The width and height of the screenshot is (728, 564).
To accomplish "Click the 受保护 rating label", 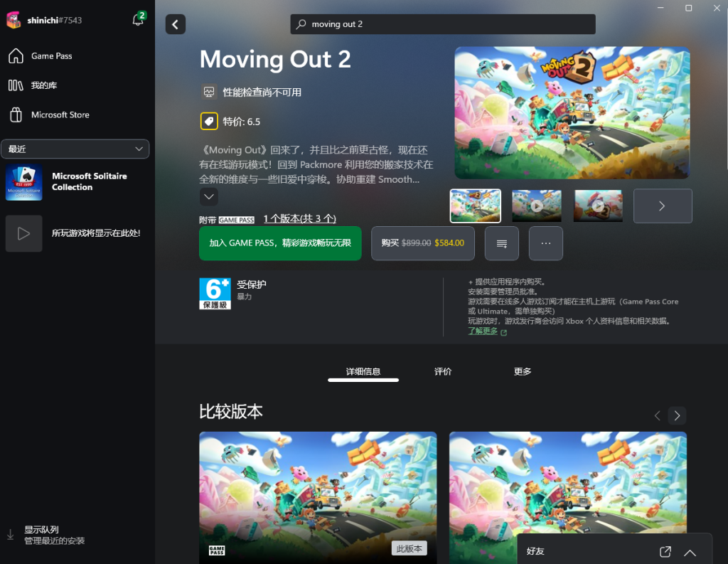I will point(252,284).
